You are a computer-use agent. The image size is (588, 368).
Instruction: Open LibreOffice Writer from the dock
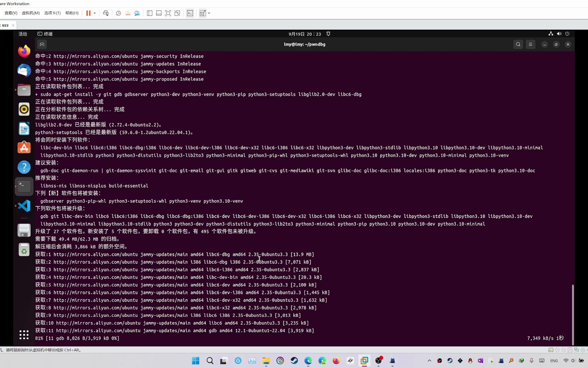click(x=24, y=128)
